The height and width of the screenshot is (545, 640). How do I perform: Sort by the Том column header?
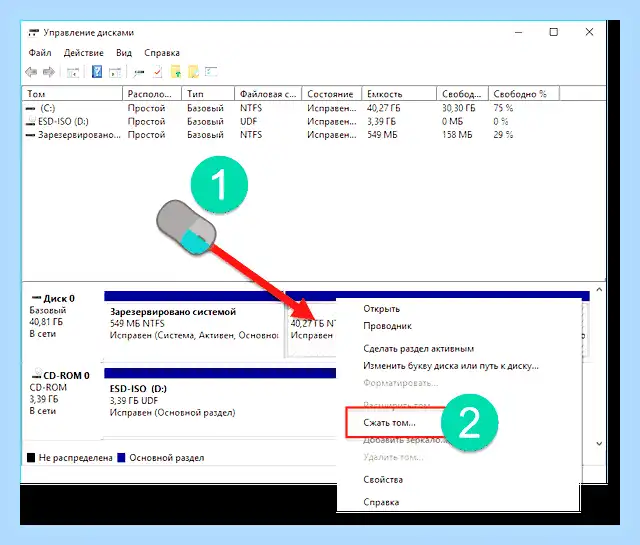[x=72, y=94]
